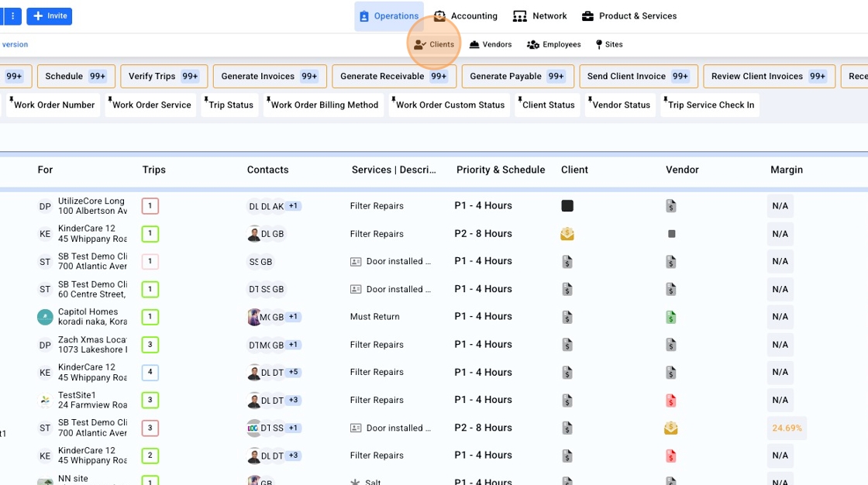Expand the +5 additional contacts badge
The height and width of the screenshot is (485, 868).
[293, 373]
